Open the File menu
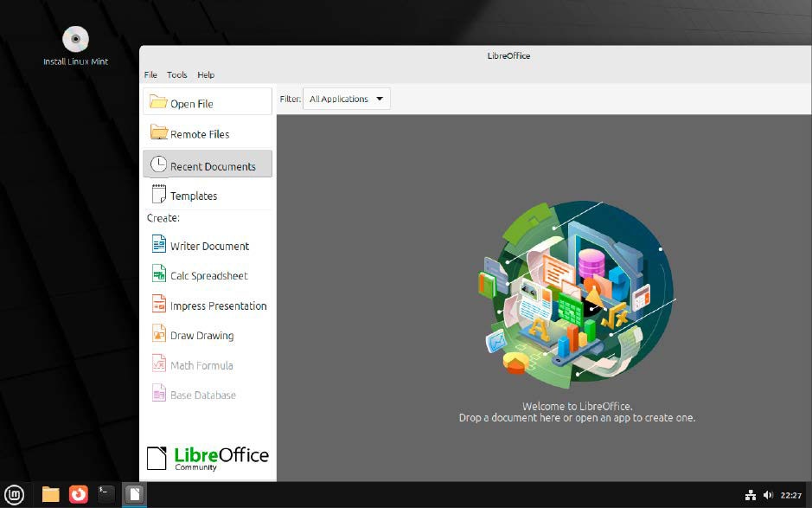 click(x=150, y=74)
